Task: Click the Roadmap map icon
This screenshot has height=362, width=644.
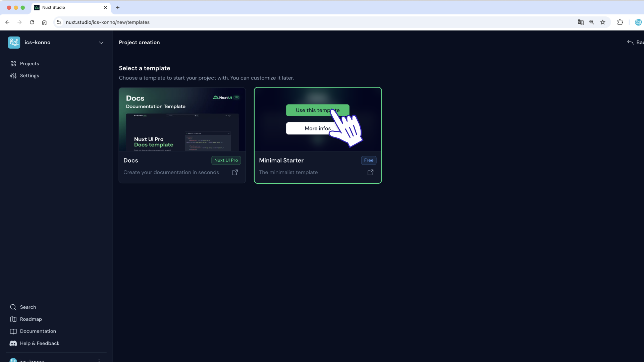Action: (x=13, y=319)
